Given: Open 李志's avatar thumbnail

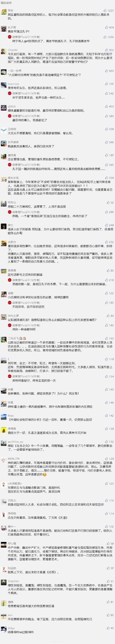Looking at the screenshot, I should tap(4, 12).
